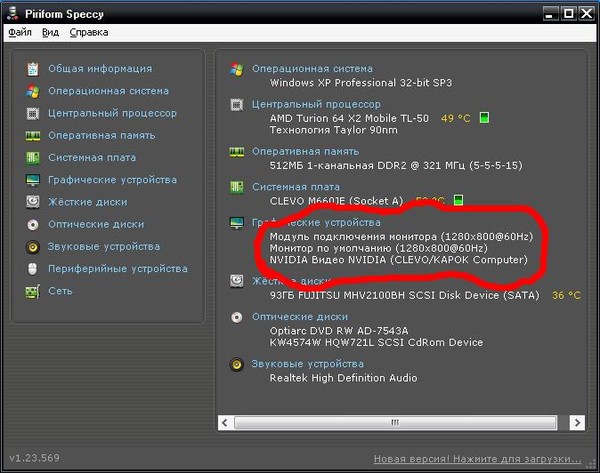Select Операционная система in the sidebar
This screenshot has width=600, height=473.
(x=108, y=91)
